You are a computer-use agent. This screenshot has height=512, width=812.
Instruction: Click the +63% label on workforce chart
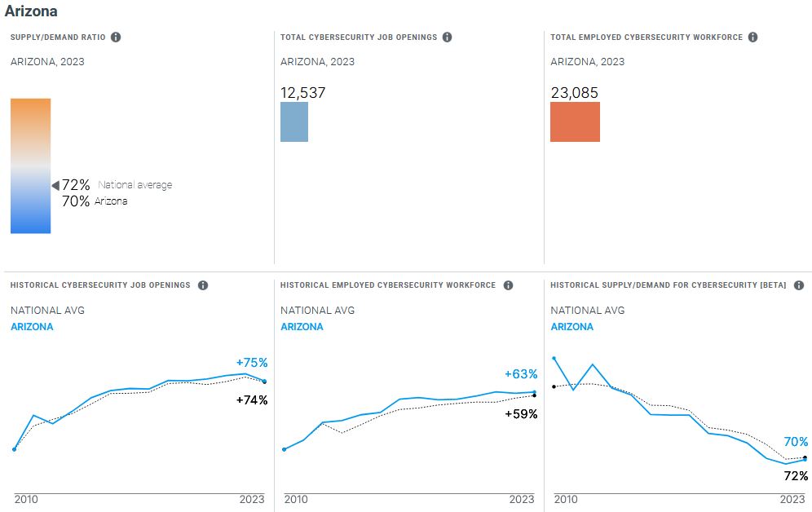[x=521, y=374]
